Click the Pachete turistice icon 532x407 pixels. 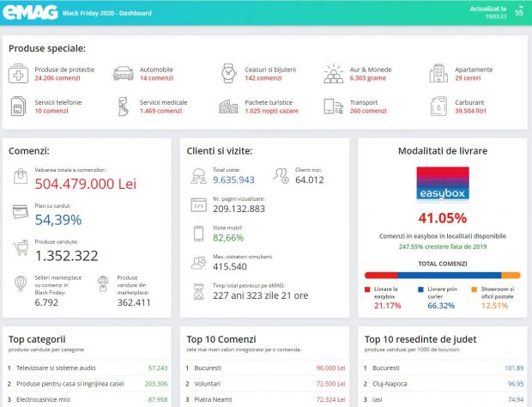coord(229,106)
